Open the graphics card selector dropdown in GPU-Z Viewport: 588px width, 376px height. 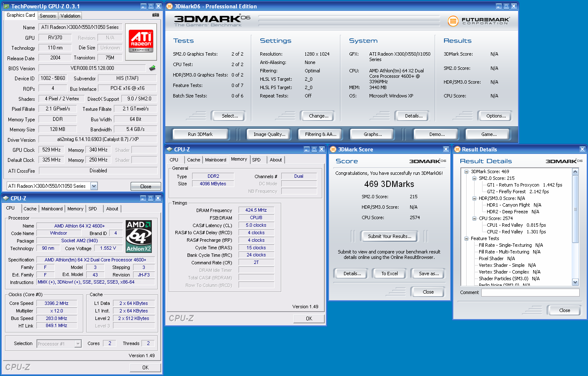tap(94, 186)
